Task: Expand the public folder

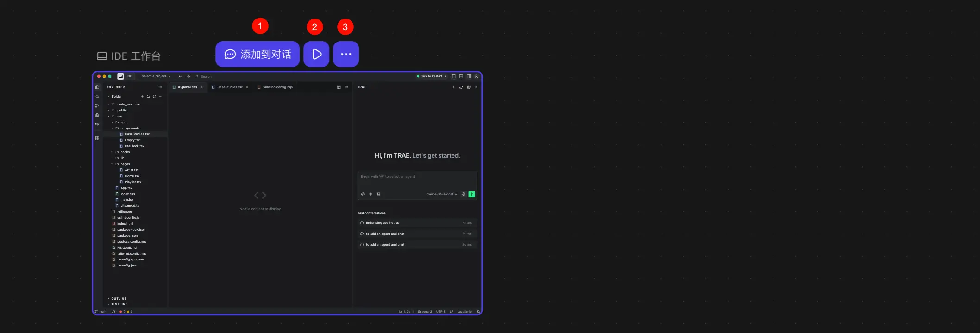Action: point(109,111)
